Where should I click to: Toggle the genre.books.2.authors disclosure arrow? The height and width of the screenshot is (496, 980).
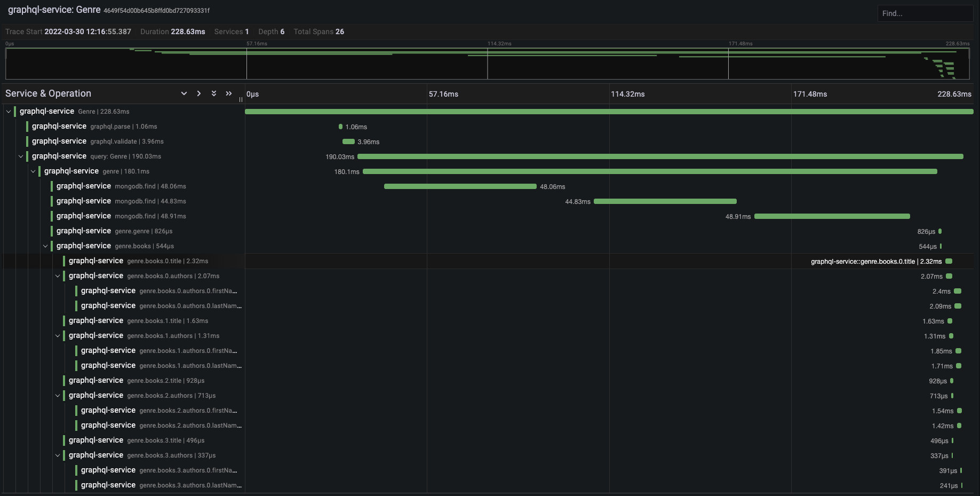(x=58, y=396)
